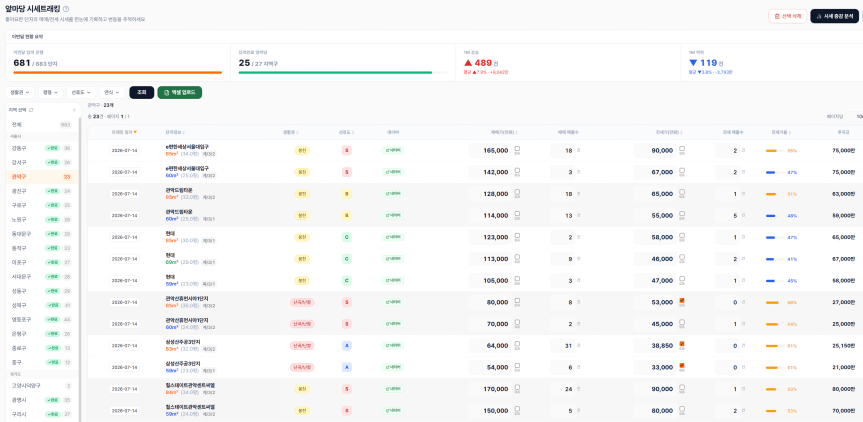The height and width of the screenshot is (422, 863).
Task: Click the sort icon on 전세가율 column header
Action: click(790, 132)
